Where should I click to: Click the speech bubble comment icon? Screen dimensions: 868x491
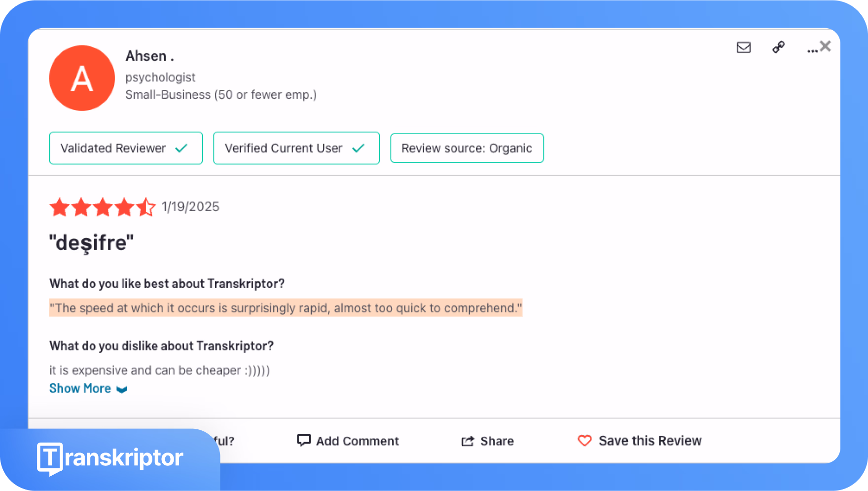coord(304,440)
